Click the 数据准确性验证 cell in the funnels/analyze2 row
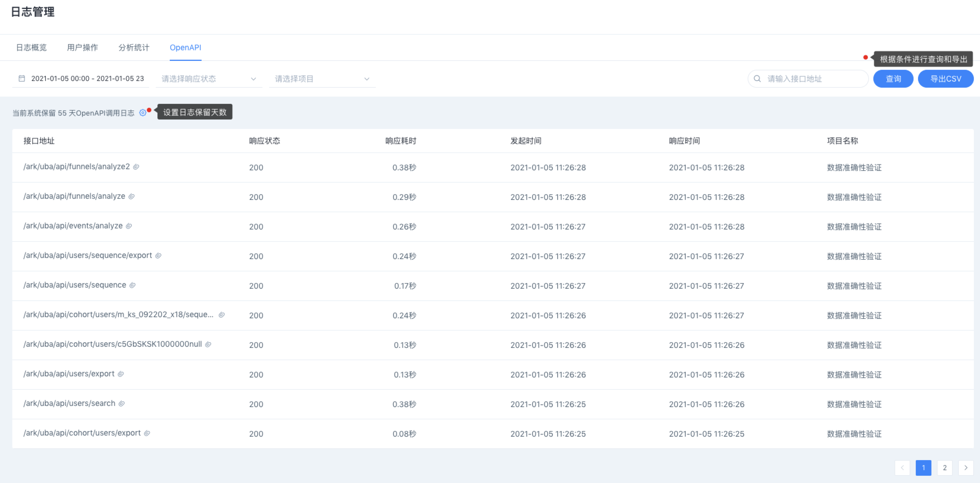980x483 pixels. [854, 167]
